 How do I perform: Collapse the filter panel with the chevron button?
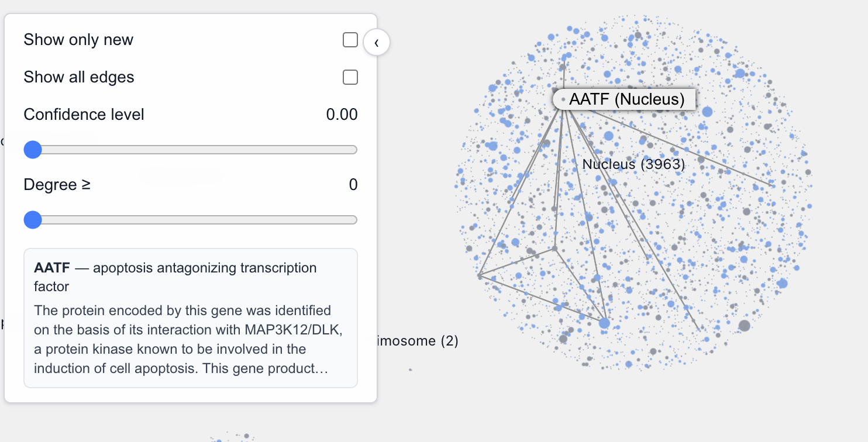point(377,43)
